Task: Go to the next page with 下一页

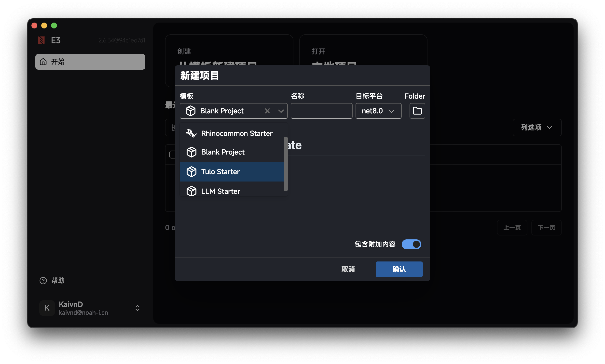Action: tap(546, 228)
